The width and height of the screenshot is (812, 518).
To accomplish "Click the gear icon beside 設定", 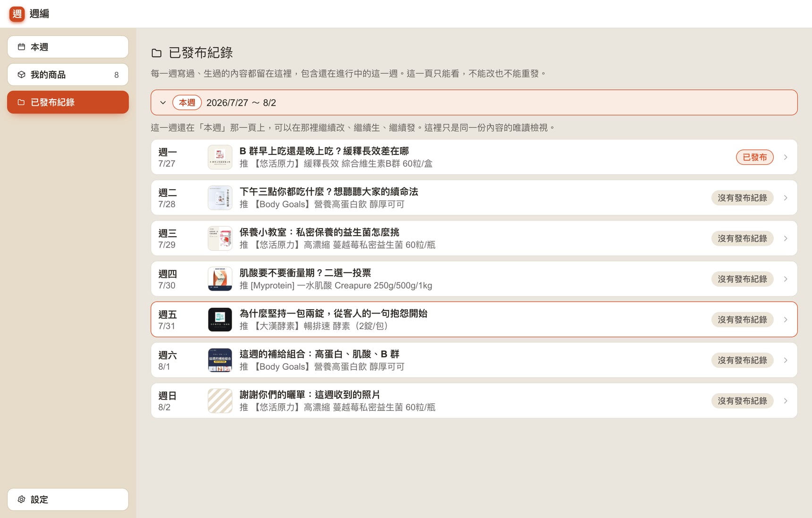I will 21,499.
